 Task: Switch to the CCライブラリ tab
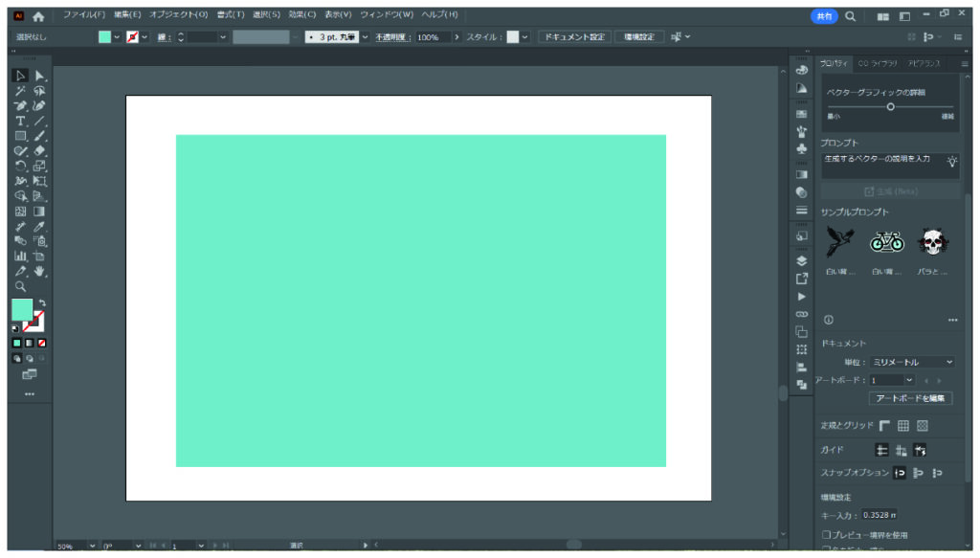[878, 64]
